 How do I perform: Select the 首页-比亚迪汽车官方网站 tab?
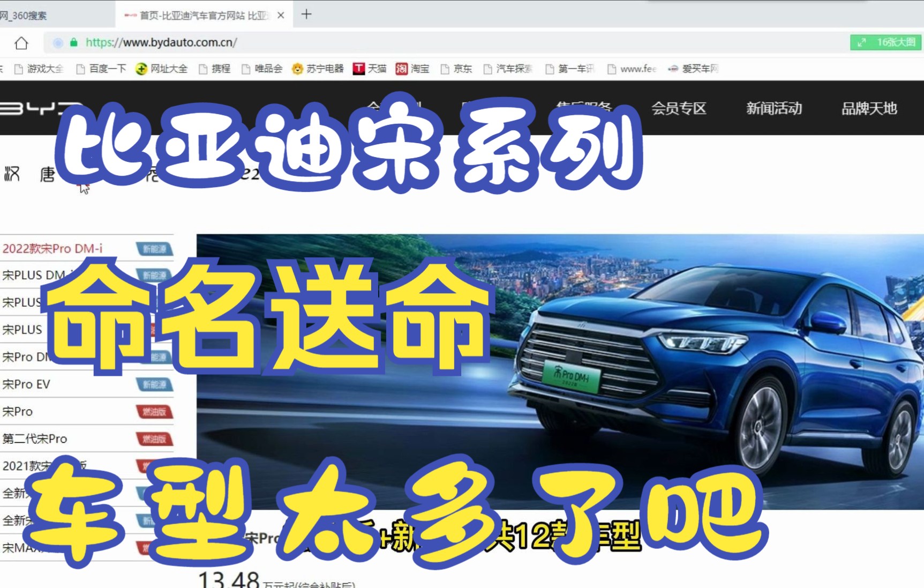(204, 16)
